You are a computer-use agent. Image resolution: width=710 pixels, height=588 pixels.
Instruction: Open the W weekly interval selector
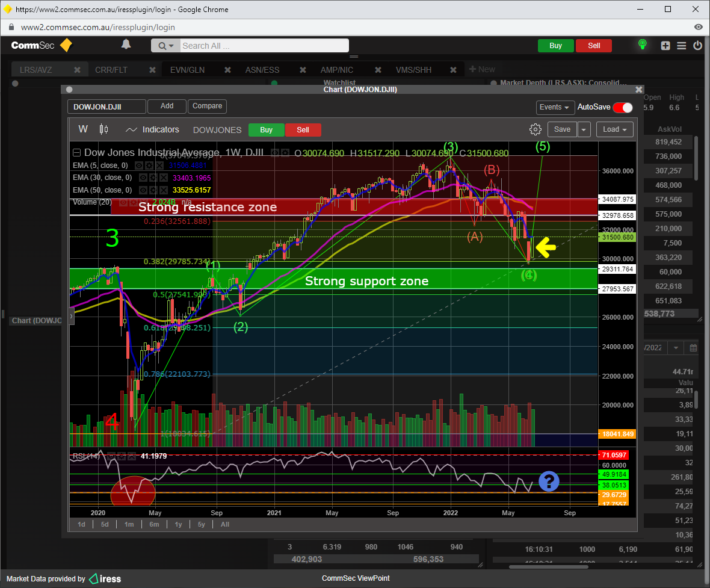(83, 129)
